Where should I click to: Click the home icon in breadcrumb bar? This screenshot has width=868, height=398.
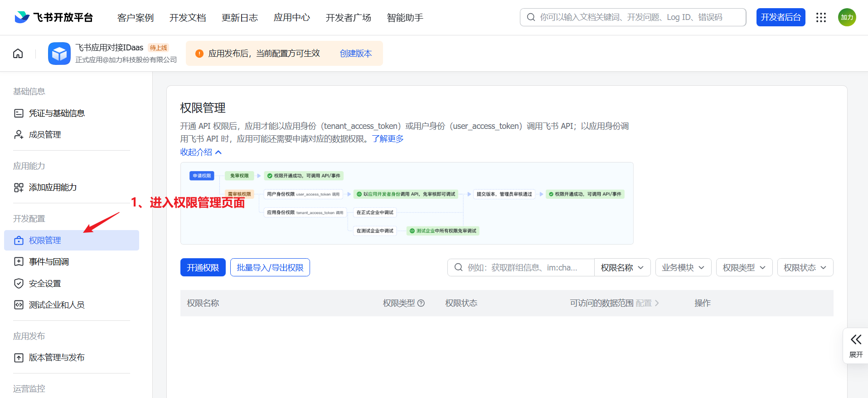pyautogui.click(x=18, y=54)
